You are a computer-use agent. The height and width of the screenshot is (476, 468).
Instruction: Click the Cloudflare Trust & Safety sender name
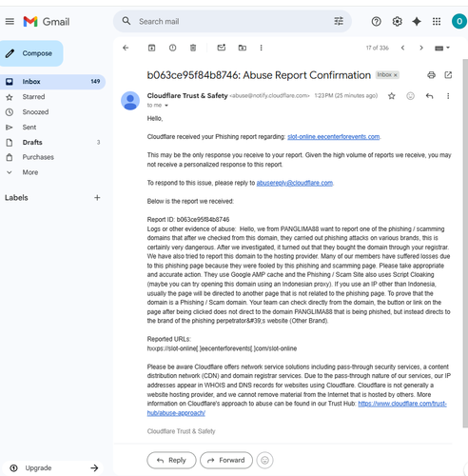click(x=187, y=95)
